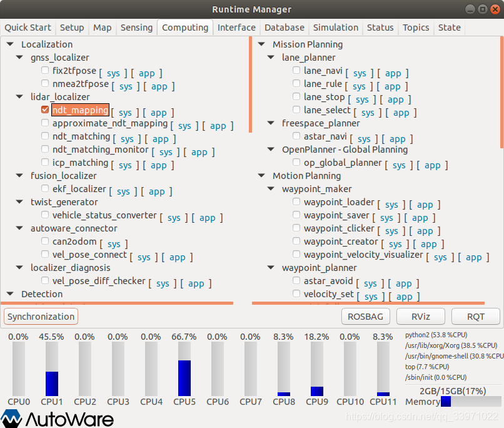Switch to the Quick Start tab
The image size is (504, 428).
point(28,28)
